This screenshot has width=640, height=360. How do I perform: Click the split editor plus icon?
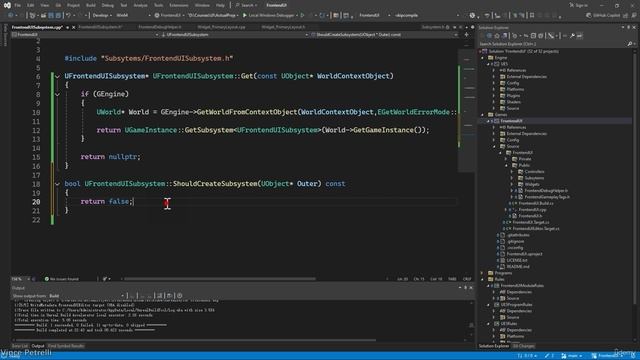tap(467, 35)
